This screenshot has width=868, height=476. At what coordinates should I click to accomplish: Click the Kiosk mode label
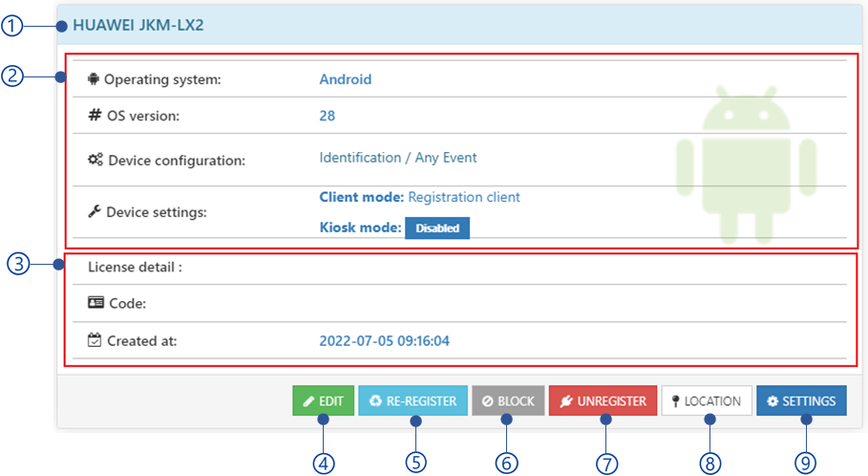pyautogui.click(x=360, y=227)
